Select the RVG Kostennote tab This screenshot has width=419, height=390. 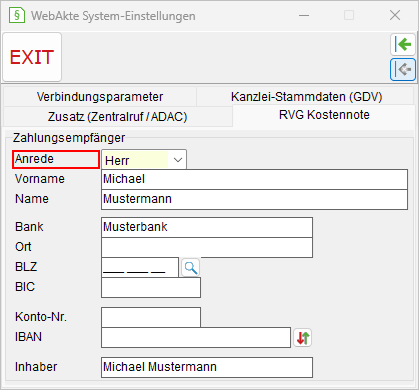pos(324,115)
